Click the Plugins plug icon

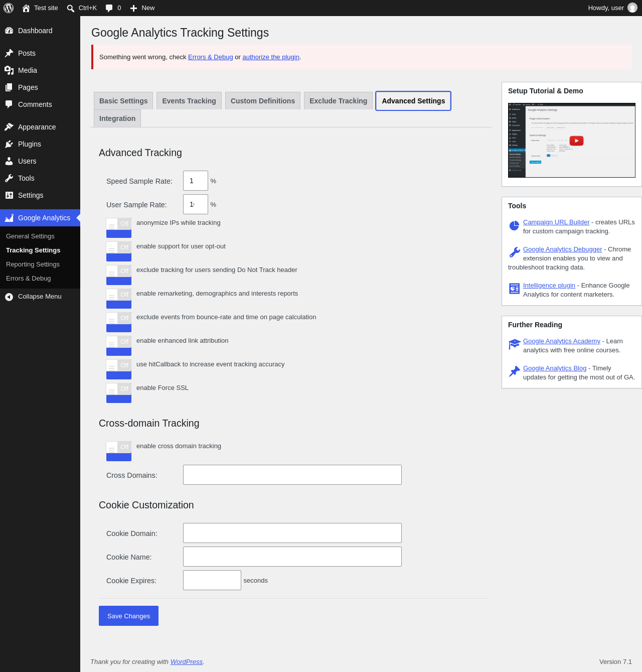pyautogui.click(x=9, y=144)
